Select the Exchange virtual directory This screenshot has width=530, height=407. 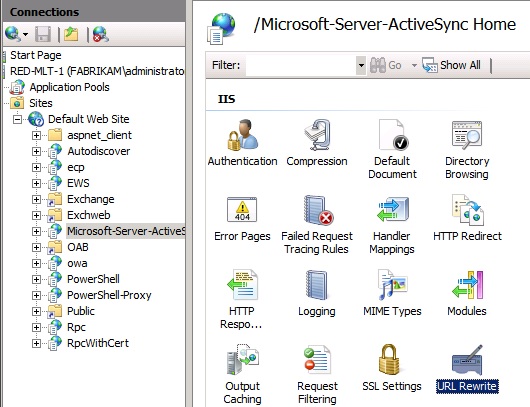(x=91, y=199)
